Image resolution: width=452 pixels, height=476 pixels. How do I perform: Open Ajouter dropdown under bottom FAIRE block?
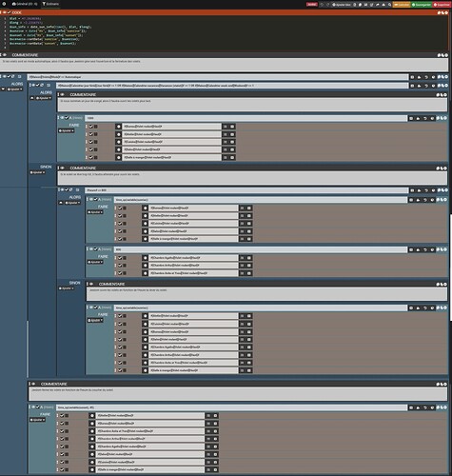pos(37,420)
